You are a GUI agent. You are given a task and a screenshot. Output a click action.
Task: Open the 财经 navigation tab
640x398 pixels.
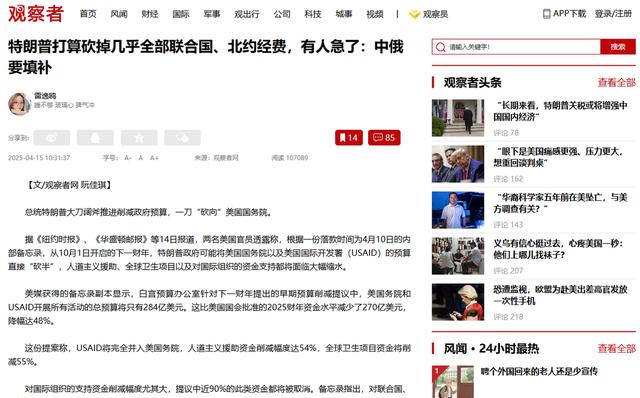(x=150, y=14)
